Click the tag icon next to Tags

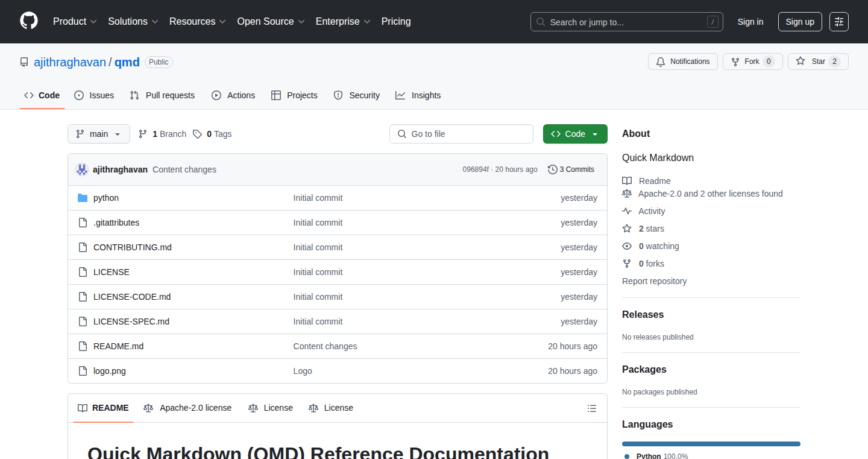pyautogui.click(x=197, y=134)
